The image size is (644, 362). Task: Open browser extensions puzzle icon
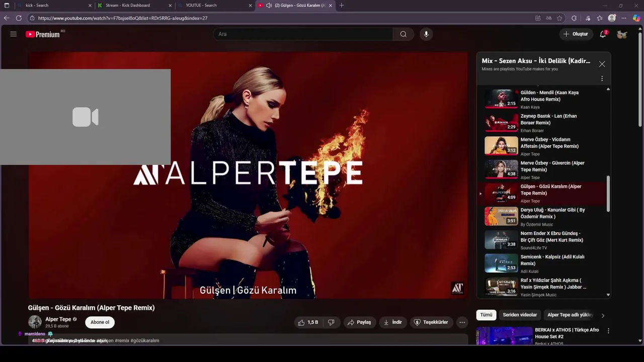click(x=574, y=18)
